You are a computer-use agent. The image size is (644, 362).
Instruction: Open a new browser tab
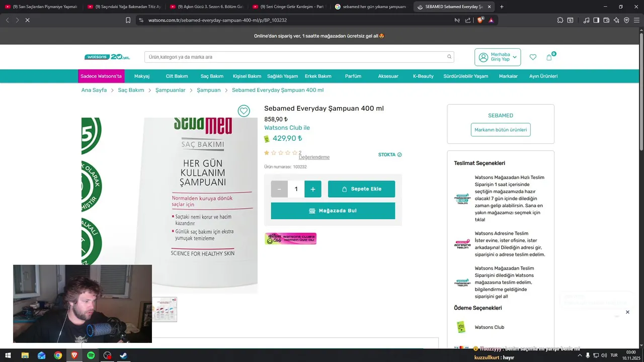[502, 7]
